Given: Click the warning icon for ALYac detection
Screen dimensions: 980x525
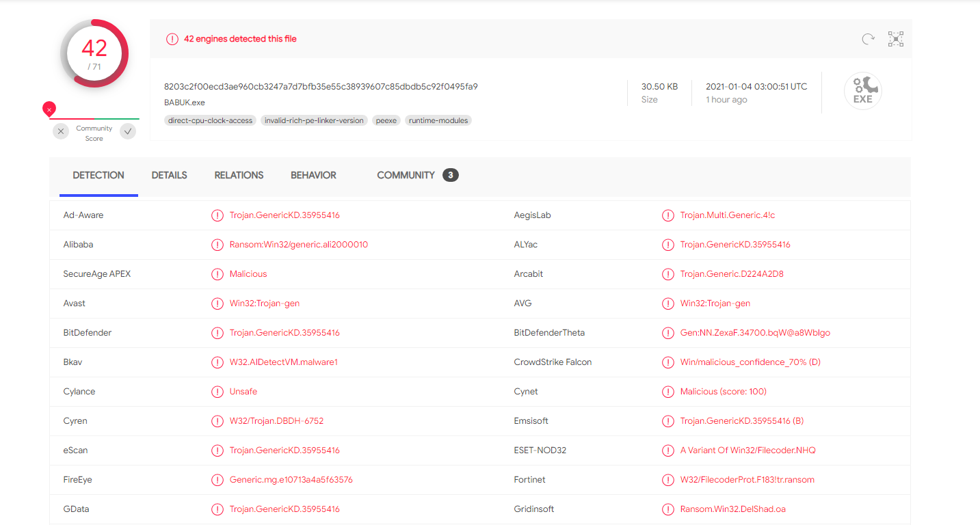Looking at the screenshot, I should click(668, 245).
